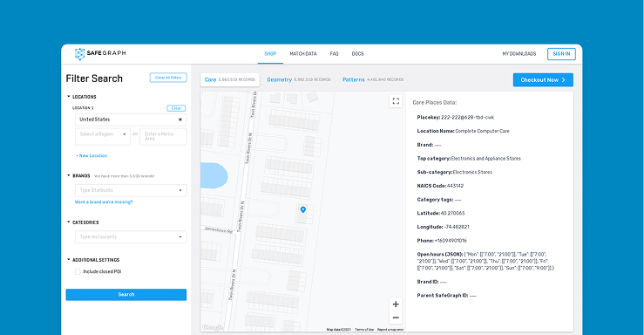
Task: Click Want a brand we're missing link
Action: coord(104,202)
